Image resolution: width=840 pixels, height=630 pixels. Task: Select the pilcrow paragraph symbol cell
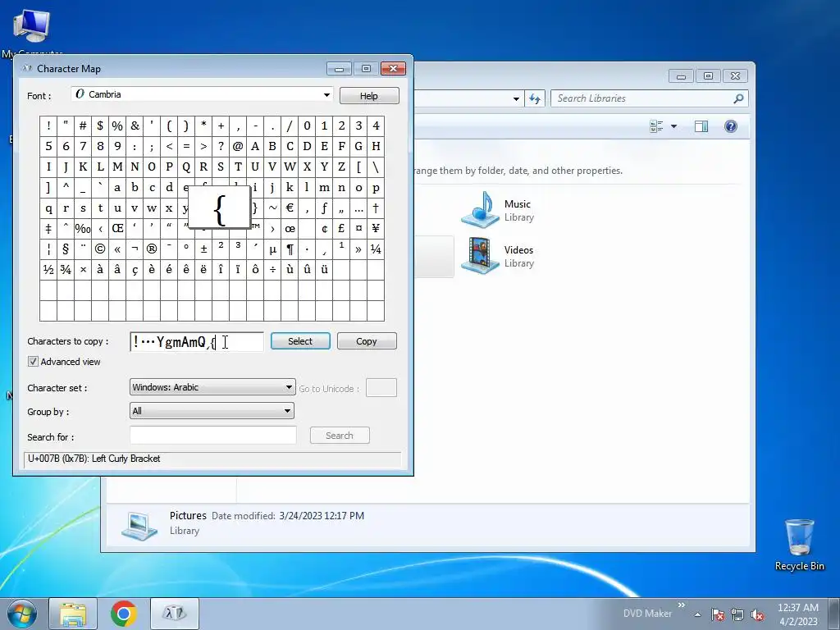tap(290, 249)
